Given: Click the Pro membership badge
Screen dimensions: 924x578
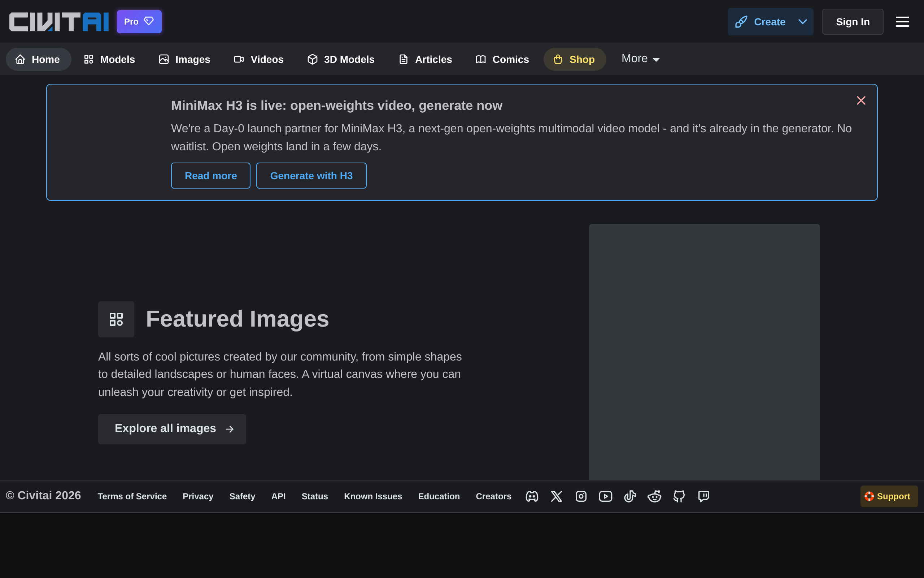Looking at the screenshot, I should [139, 22].
